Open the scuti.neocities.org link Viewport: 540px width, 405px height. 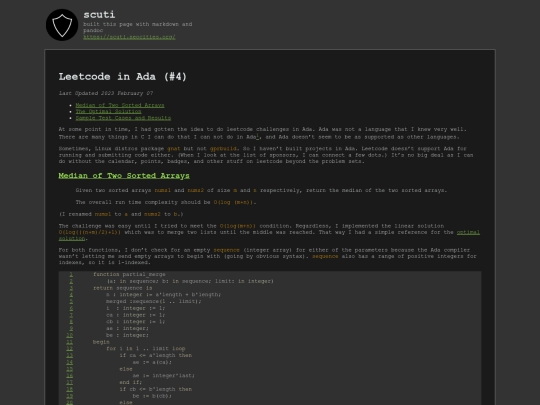pos(129,37)
